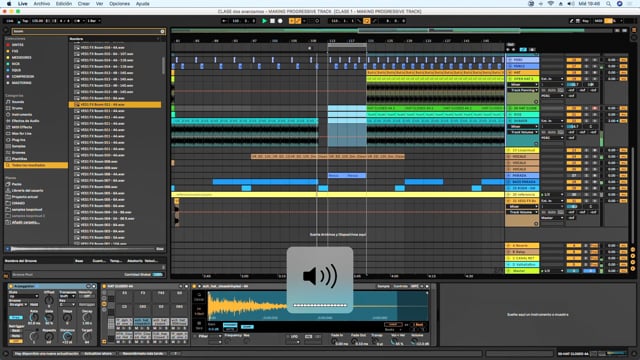Click Recordármelo más tarde button
This screenshot has width=640, height=360.
[x=143, y=353]
